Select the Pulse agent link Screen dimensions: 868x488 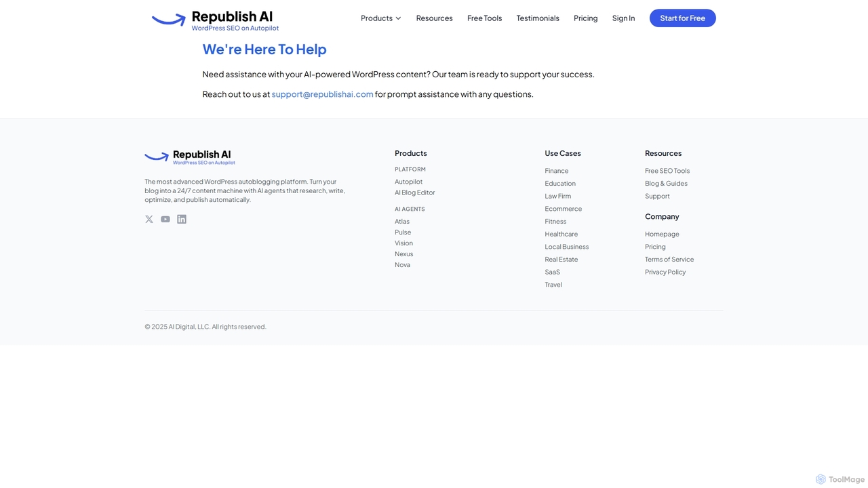point(403,232)
